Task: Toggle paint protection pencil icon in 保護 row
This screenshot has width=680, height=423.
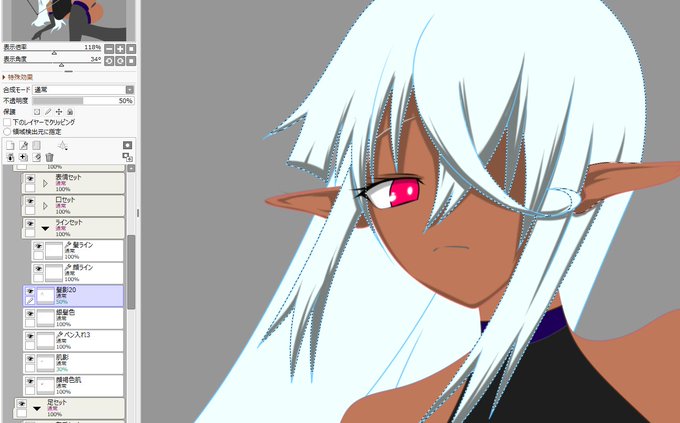Action: [48, 112]
